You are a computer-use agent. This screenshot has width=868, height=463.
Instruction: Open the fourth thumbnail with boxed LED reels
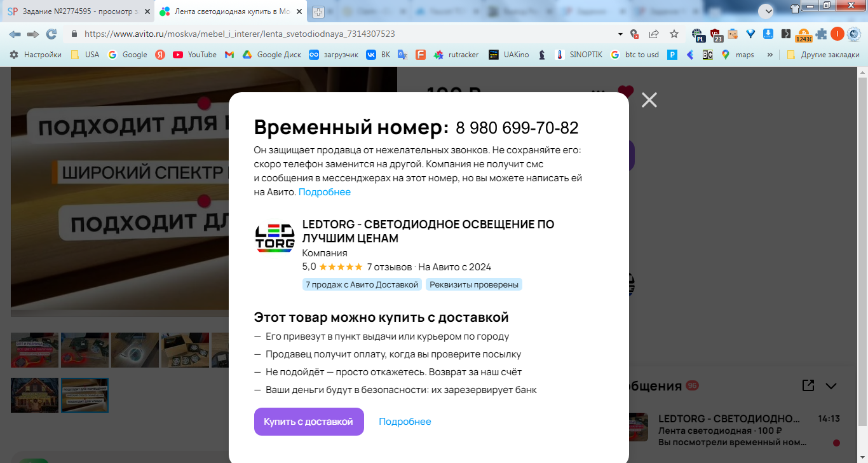(185, 350)
